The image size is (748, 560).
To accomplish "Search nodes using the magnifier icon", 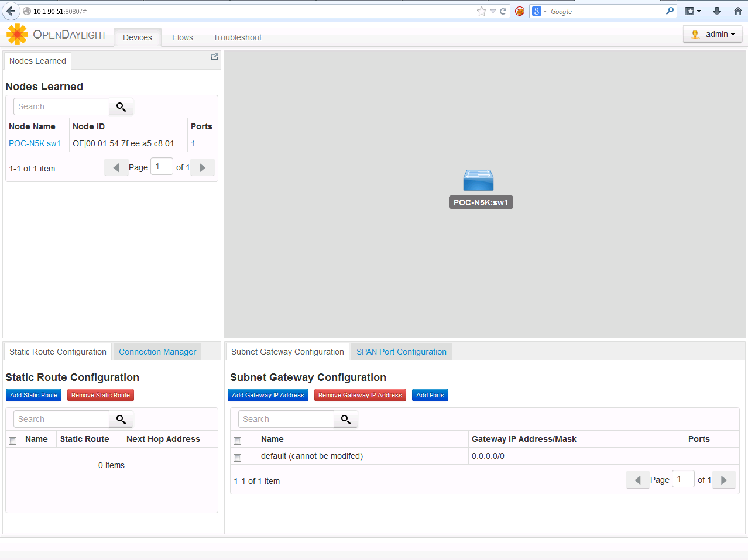I will click(x=121, y=106).
